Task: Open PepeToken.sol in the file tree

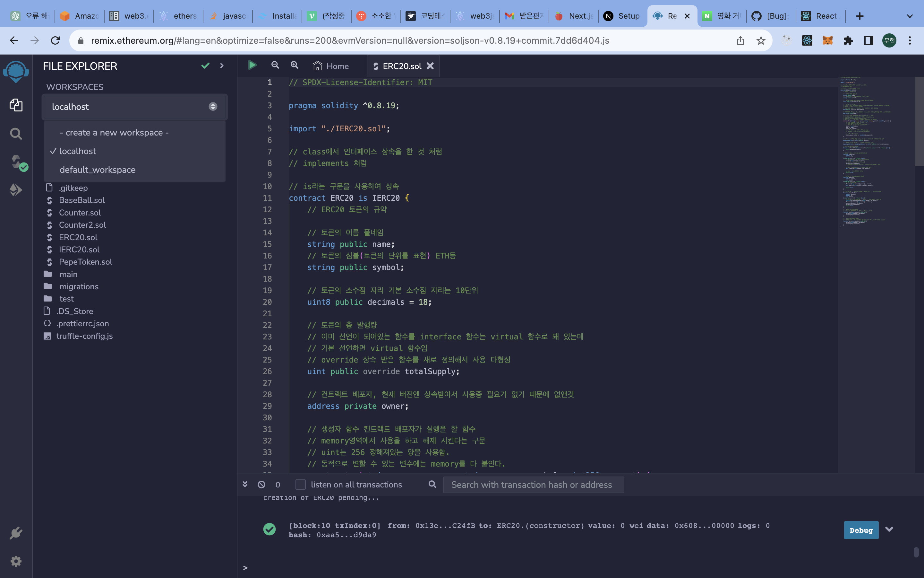Action: point(86,262)
